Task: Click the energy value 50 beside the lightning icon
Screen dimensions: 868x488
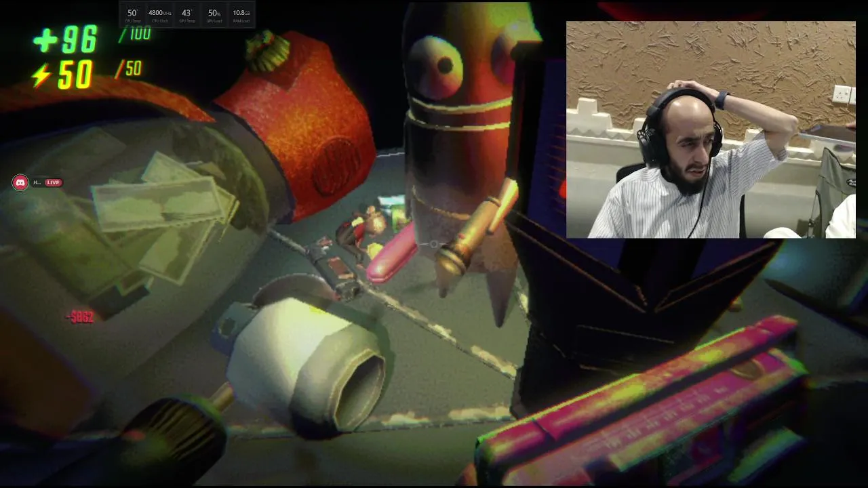Action: (75, 75)
